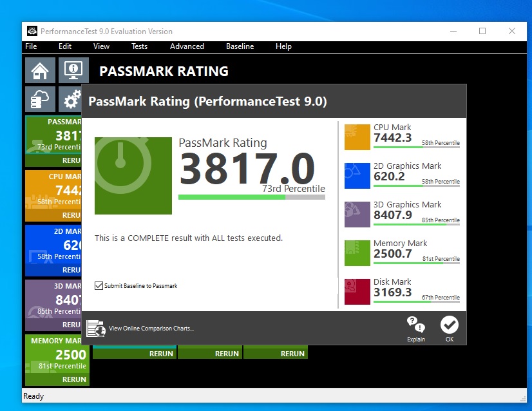Click the Memory Mark label in dialog
The height and width of the screenshot is (411, 532).
point(401,244)
